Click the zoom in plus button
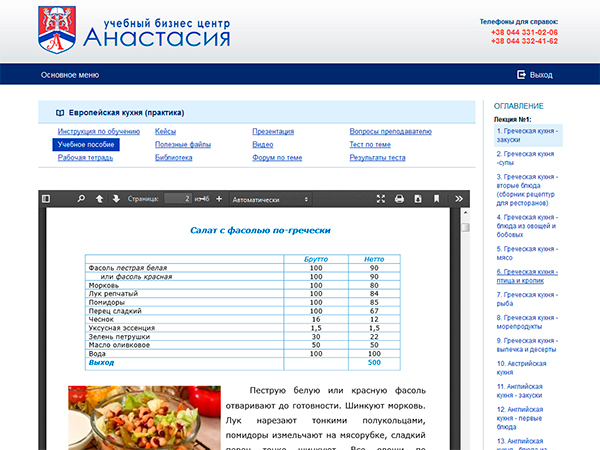The width and height of the screenshot is (600, 450). pos(218,199)
